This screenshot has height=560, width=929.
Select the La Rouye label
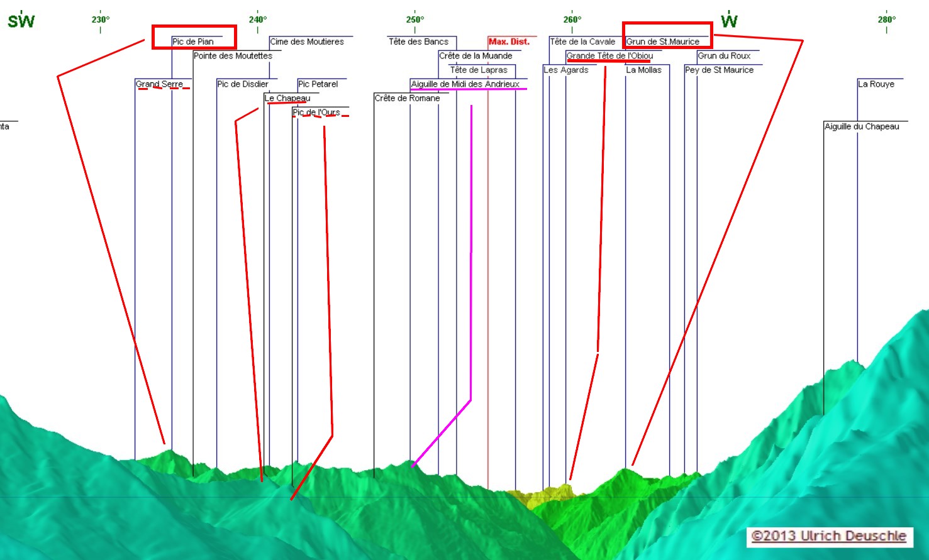tap(876, 84)
